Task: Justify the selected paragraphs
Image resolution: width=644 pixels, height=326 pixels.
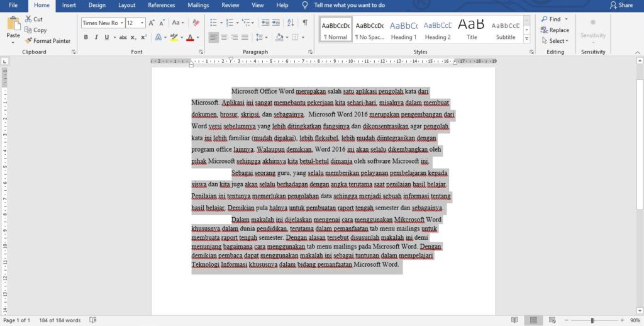Action: click(x=245, y=37)
